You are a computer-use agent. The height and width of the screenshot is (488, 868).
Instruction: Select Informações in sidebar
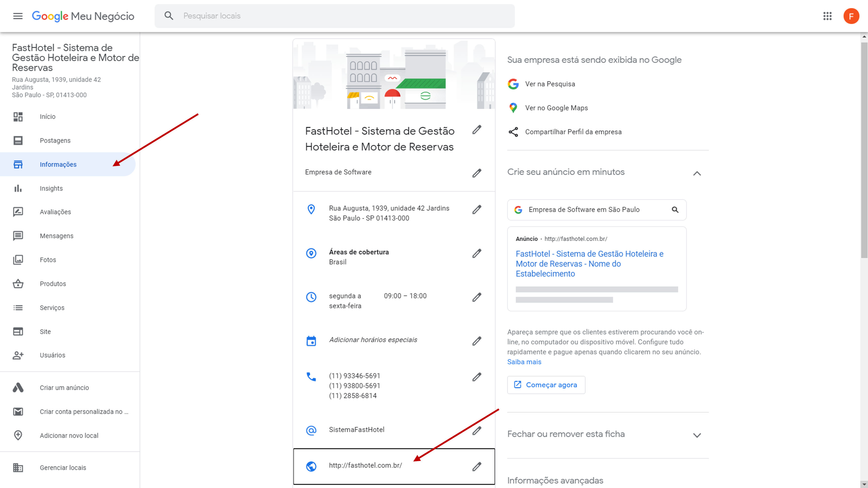(x=68, y=164)
